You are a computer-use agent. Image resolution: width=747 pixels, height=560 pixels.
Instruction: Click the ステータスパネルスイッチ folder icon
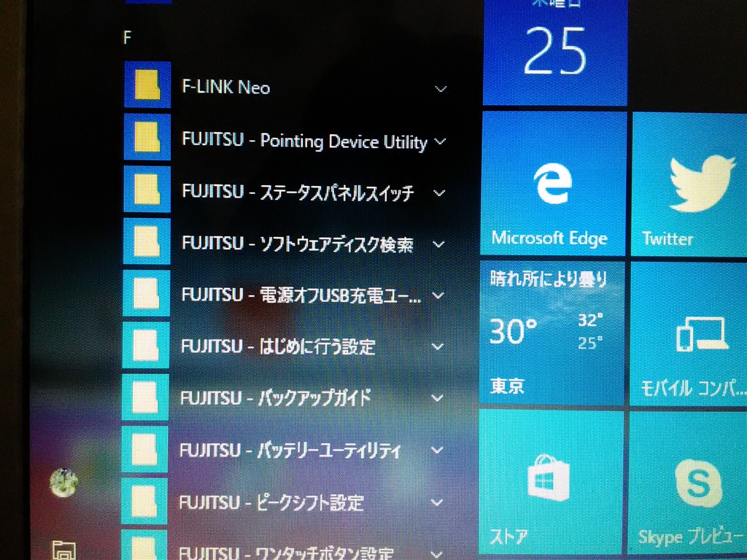tap(147, 189)
